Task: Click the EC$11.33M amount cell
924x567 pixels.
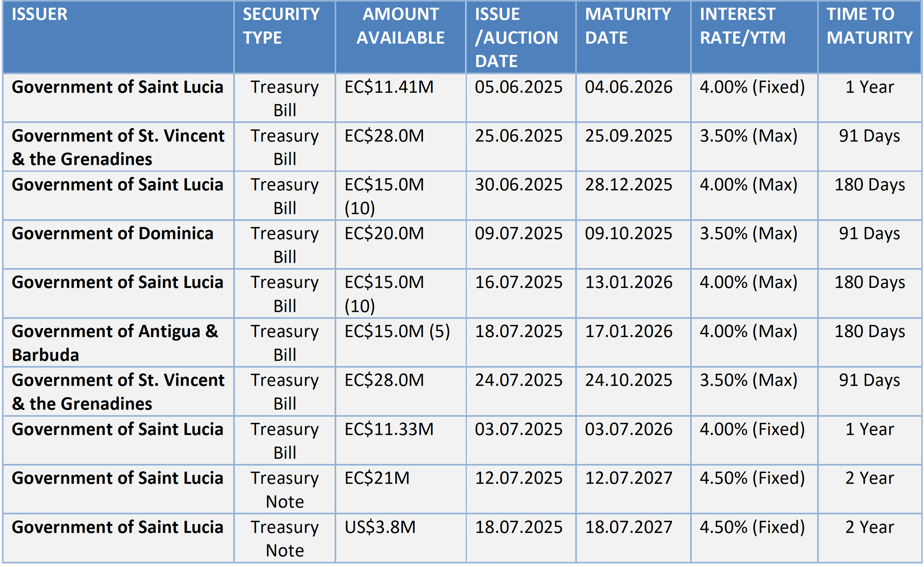Action: [400, 440]
